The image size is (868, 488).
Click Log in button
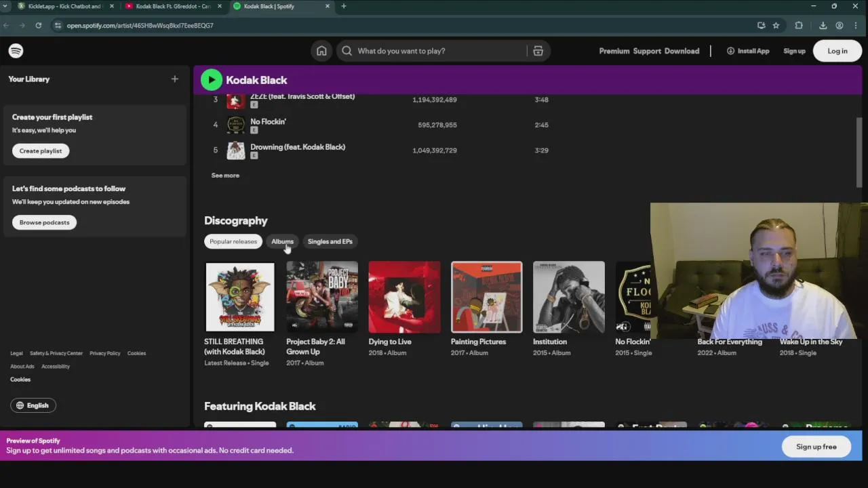tap(837, 51)
